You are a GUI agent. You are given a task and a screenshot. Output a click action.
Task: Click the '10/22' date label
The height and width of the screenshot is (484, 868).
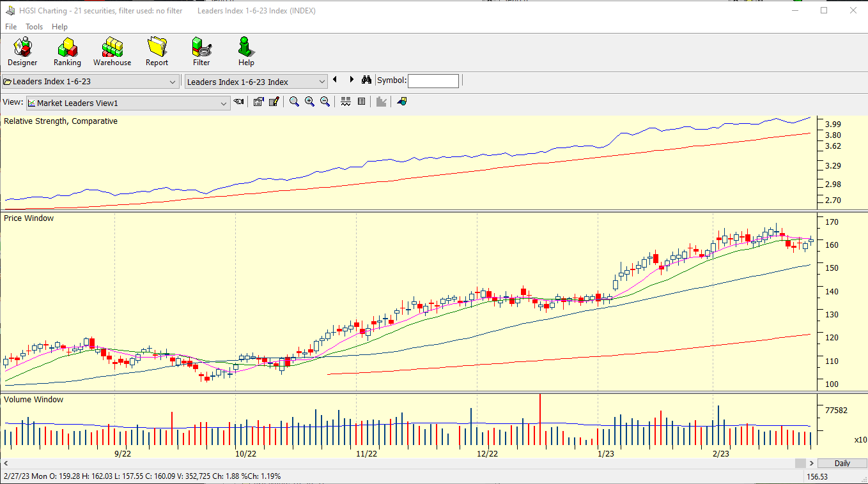(245, 454)
